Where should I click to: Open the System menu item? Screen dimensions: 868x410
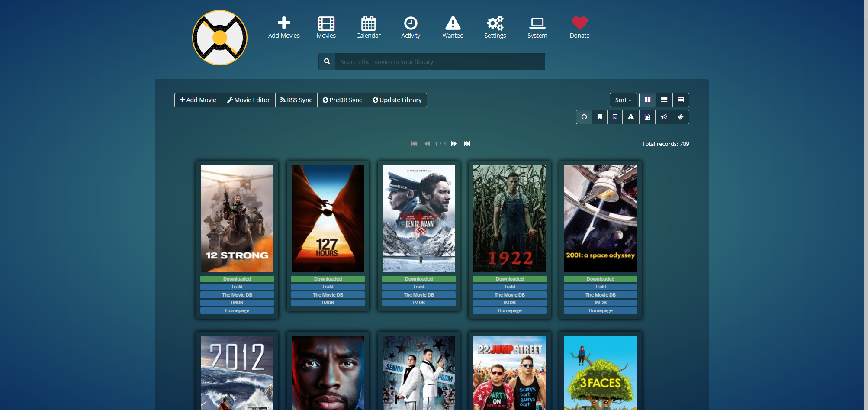[537, 27]
